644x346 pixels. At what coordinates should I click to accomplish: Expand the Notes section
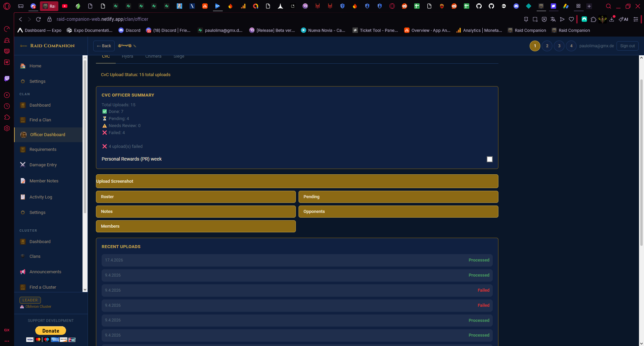(x=196, y=212)
